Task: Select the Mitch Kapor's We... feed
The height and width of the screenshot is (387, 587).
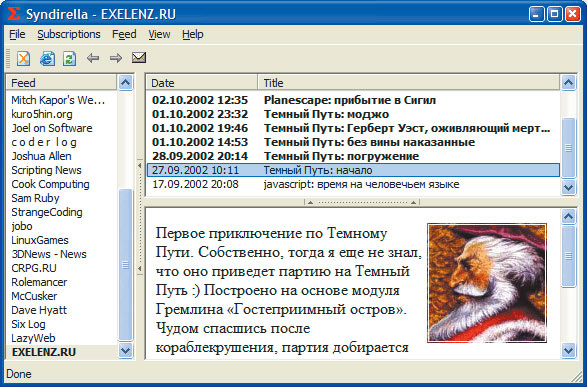Action: 58,100
